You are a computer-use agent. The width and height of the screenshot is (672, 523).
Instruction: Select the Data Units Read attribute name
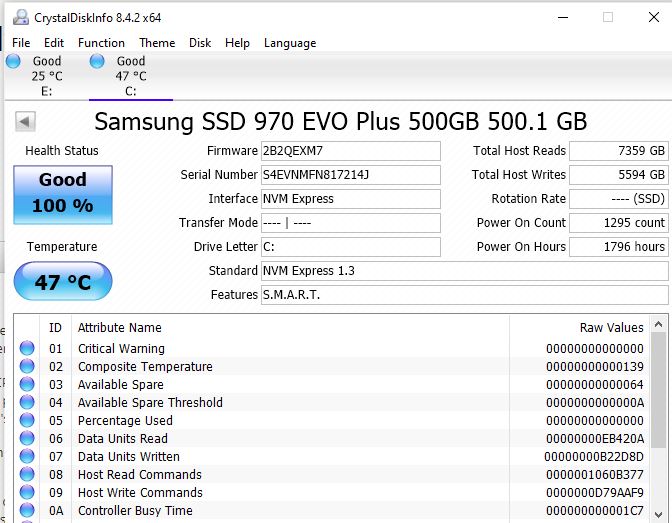pos(123,439)
